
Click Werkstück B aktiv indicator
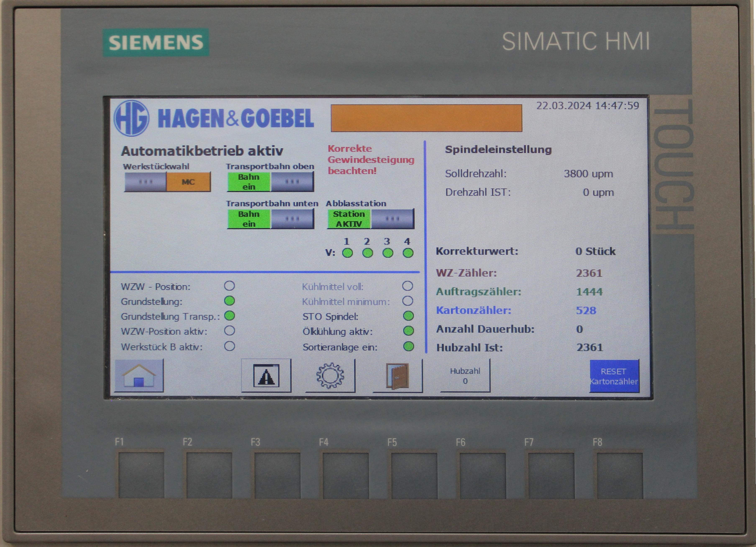(x=229, y=346)
